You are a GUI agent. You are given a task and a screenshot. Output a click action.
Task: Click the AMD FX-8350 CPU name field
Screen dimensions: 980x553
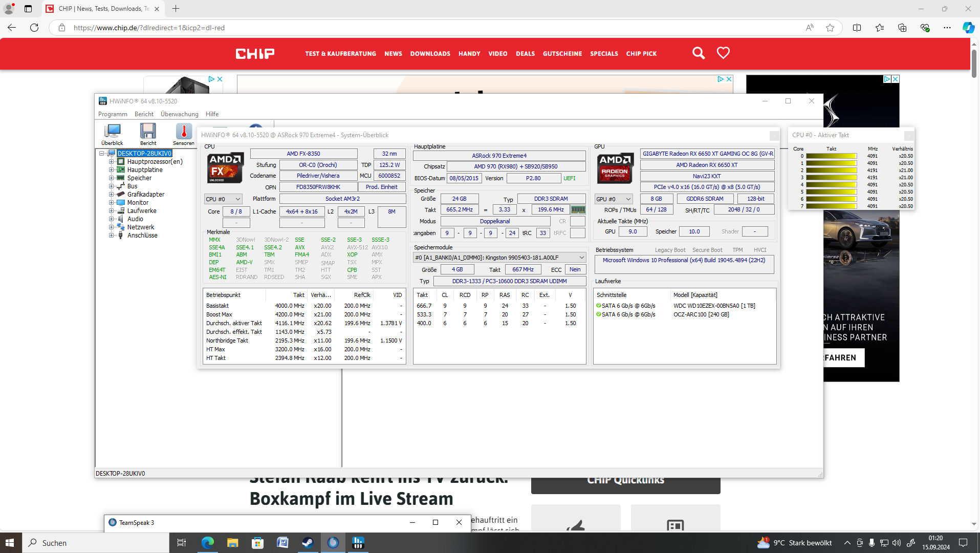(303, 154)
